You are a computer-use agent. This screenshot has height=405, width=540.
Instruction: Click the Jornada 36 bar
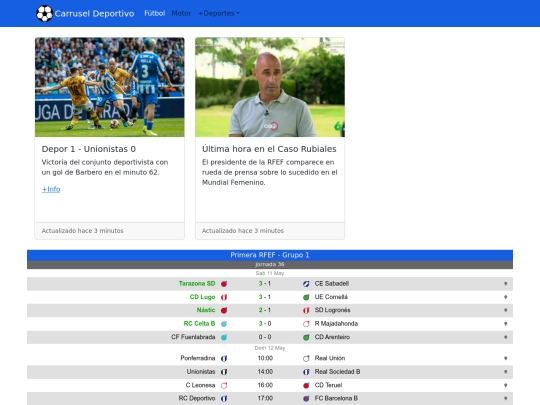[x=270, y=264]
